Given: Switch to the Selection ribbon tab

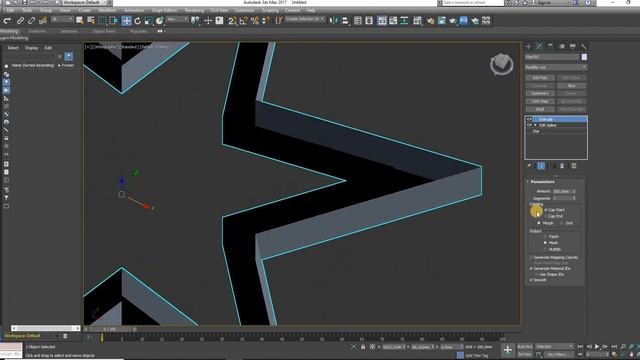Looking at the screenshot, I should pyautogui.click(x=69, y=31).
